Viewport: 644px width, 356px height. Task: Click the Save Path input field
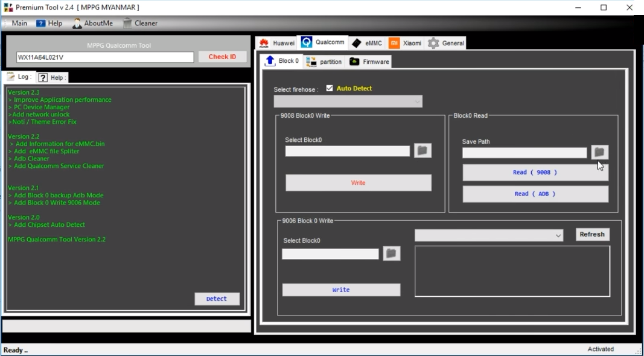524,153
